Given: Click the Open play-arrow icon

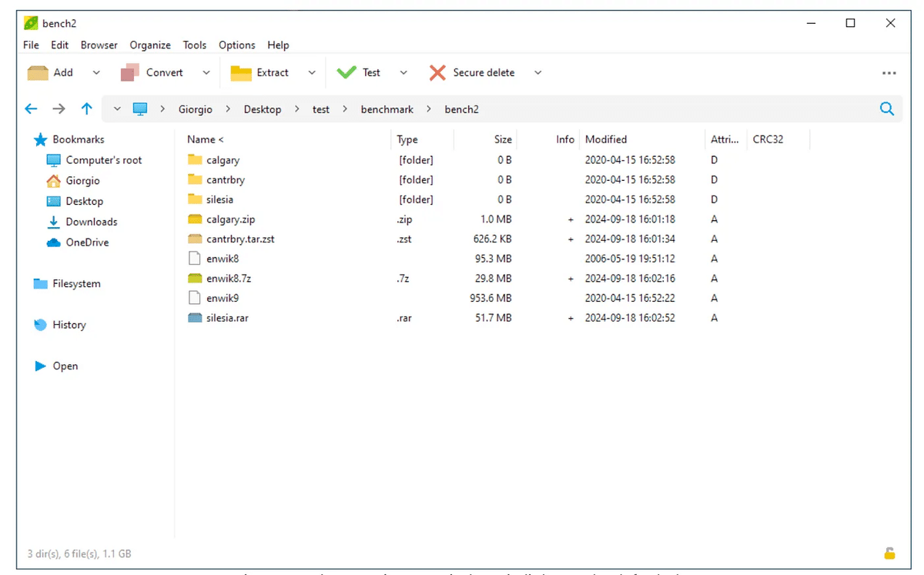Looking at the screenshot, I should [41, 366].
